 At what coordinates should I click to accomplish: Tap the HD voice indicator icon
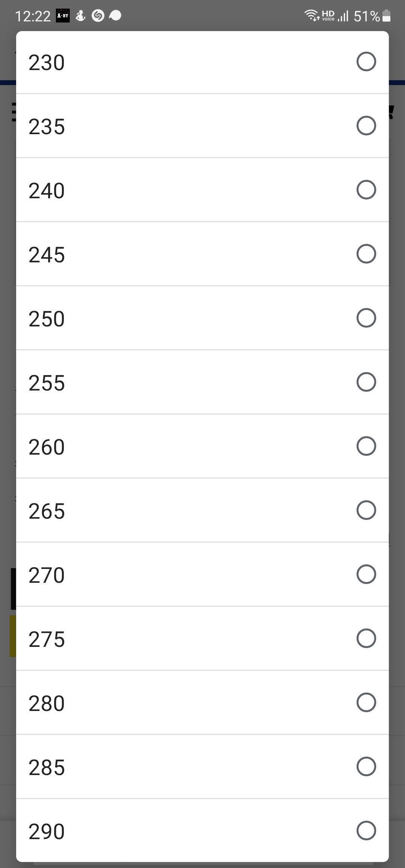pyautogui.click(x=328, y=16)
